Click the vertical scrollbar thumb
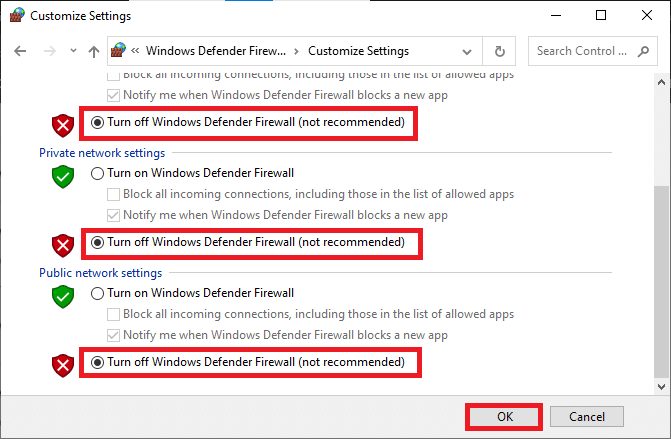The width and height of the screenshot is (671, 439). (x=662, y=282)
